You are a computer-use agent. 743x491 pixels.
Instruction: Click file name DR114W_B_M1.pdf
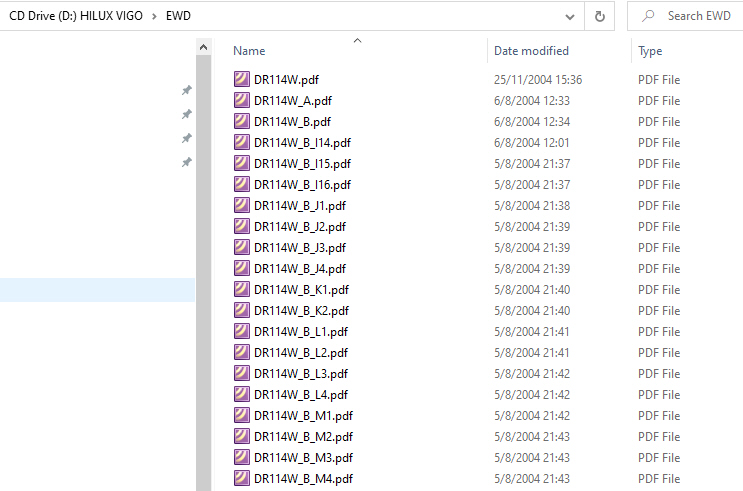(303, 416)
